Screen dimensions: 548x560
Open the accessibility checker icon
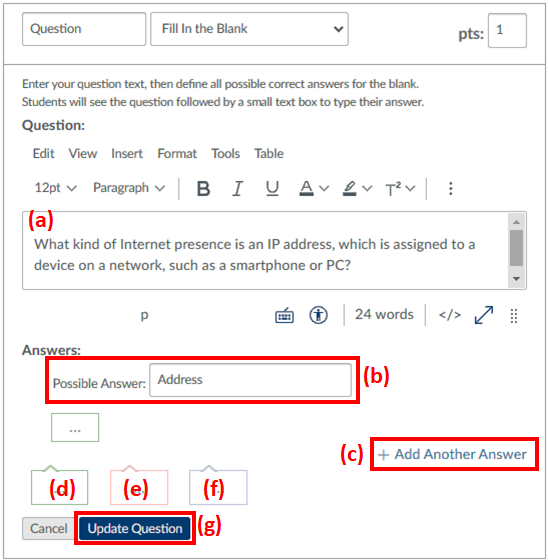(x=318, y=315)
